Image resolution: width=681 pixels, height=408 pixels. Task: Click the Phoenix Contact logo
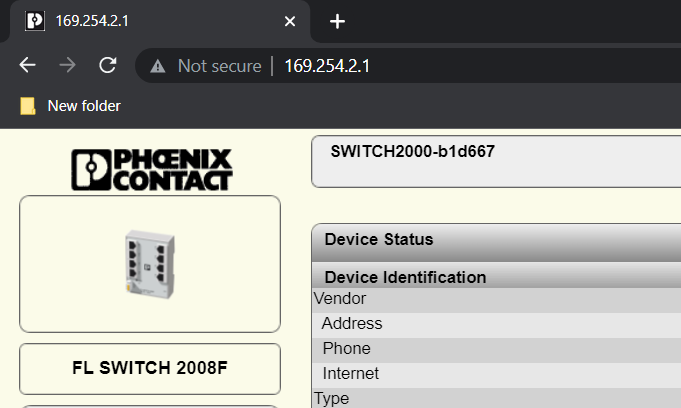point(152,169)
